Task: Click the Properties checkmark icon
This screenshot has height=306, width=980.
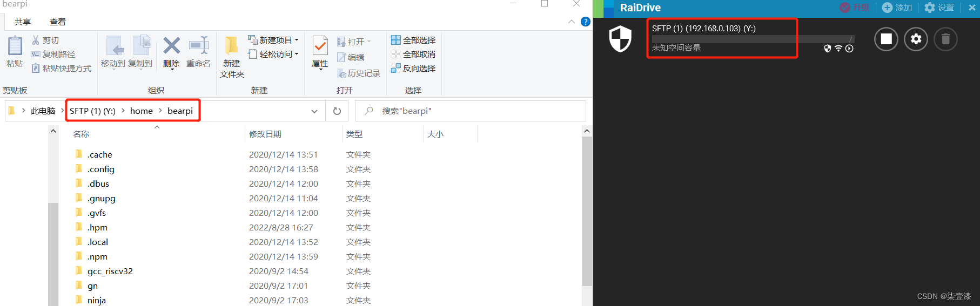Action: pos(320,46)
